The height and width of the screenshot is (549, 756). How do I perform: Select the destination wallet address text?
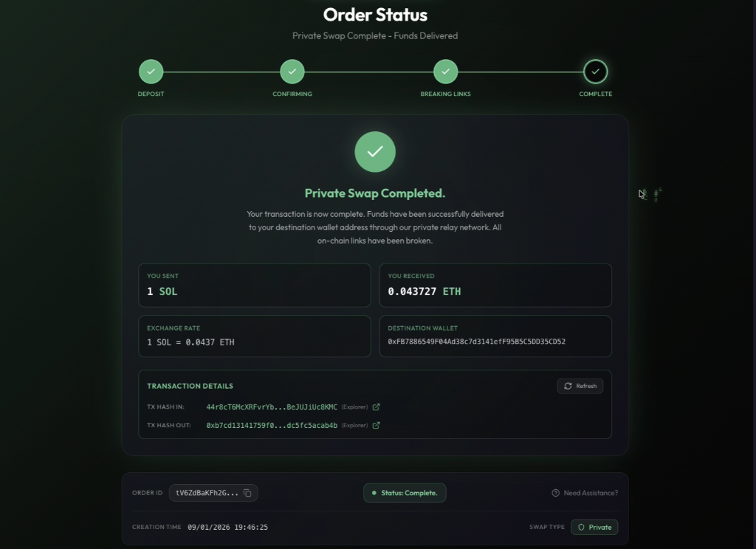coord(476,342)
